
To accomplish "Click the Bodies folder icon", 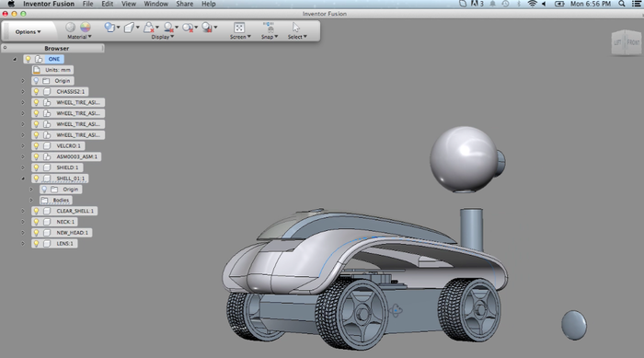I will tap(44, 201).
